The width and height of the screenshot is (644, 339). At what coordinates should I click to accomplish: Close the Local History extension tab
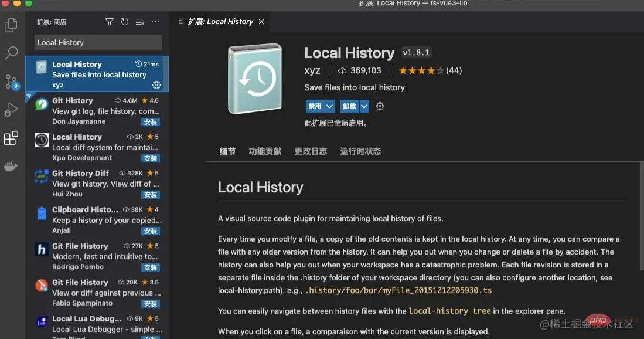tap(261, 22)
